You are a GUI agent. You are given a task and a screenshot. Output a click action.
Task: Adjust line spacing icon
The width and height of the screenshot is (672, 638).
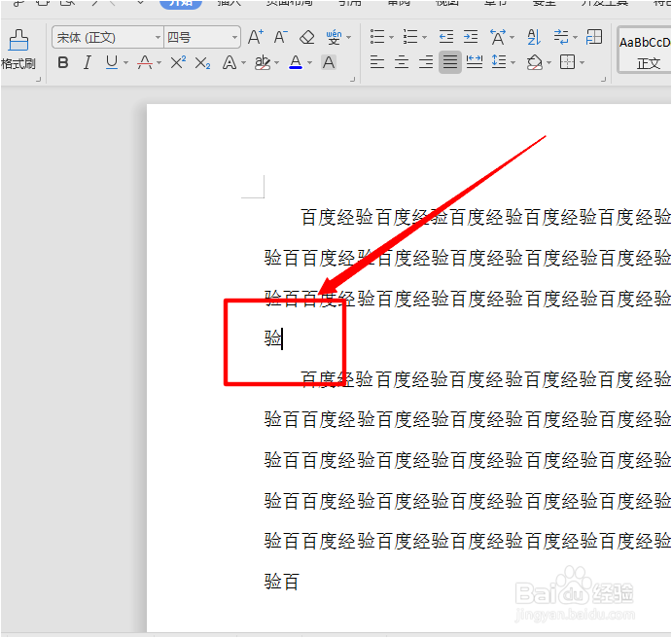(499, 62)
